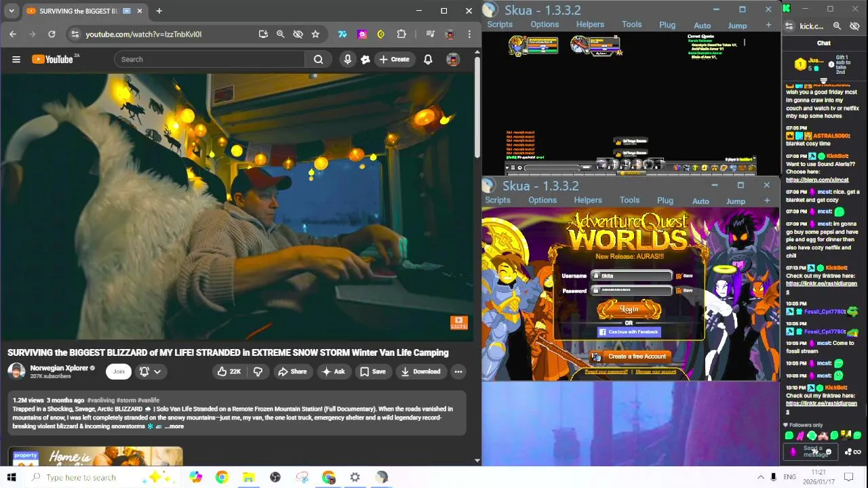
Task: Open Auto menu in upper Skua window
Action: point(703,26)
